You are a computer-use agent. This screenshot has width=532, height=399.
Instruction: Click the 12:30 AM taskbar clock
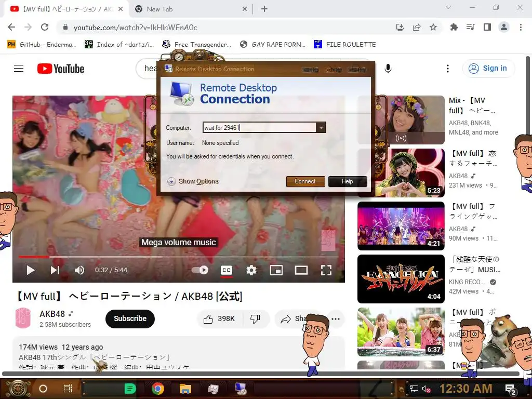coord(466,389)
